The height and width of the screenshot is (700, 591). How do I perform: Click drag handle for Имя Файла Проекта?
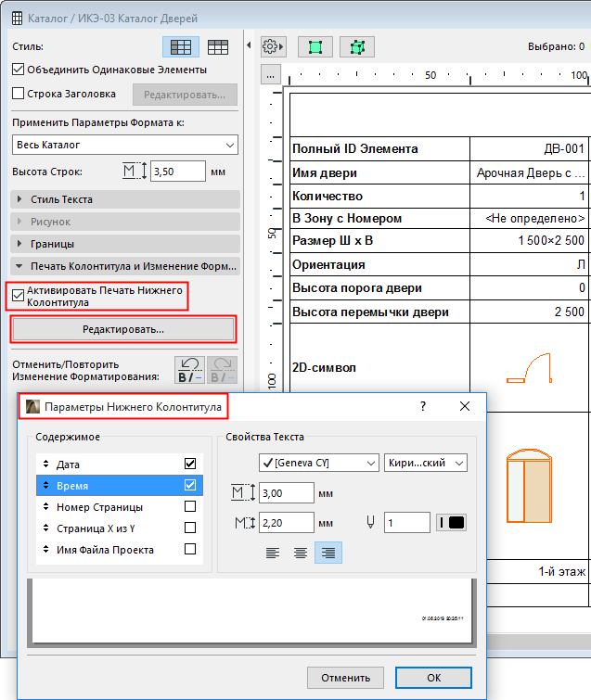pyautogui.click(x=46, y=549)
